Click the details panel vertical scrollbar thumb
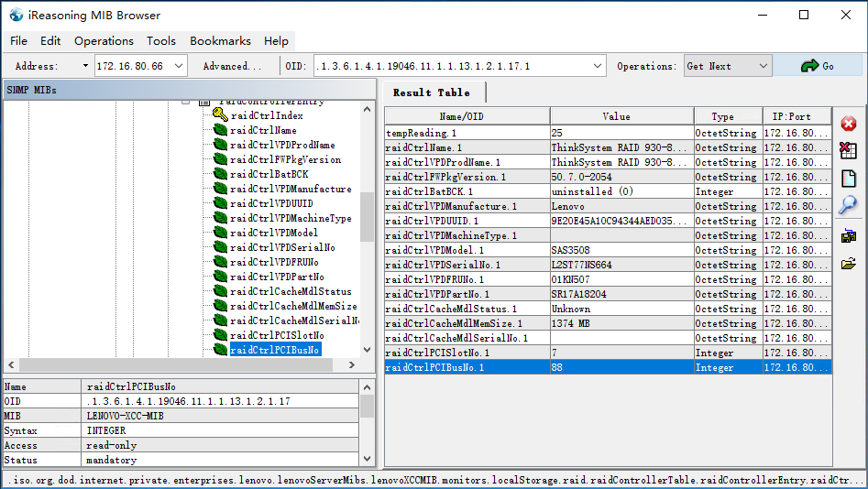 (367, 407)
